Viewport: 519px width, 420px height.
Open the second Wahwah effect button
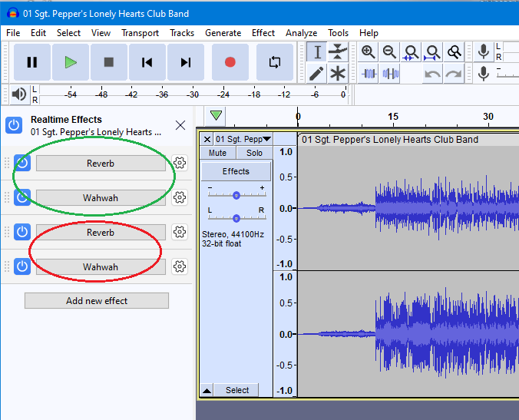[x=101, y=266]
